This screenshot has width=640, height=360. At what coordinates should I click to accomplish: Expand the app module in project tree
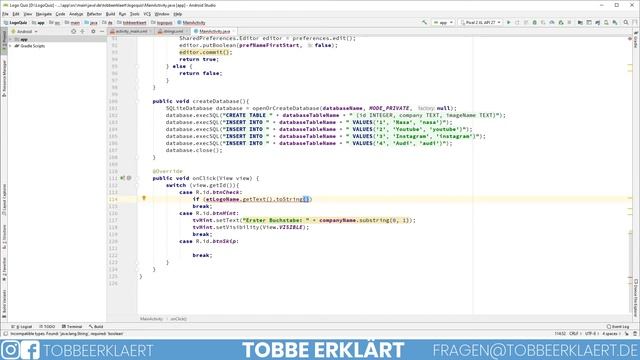coord(11,40)
